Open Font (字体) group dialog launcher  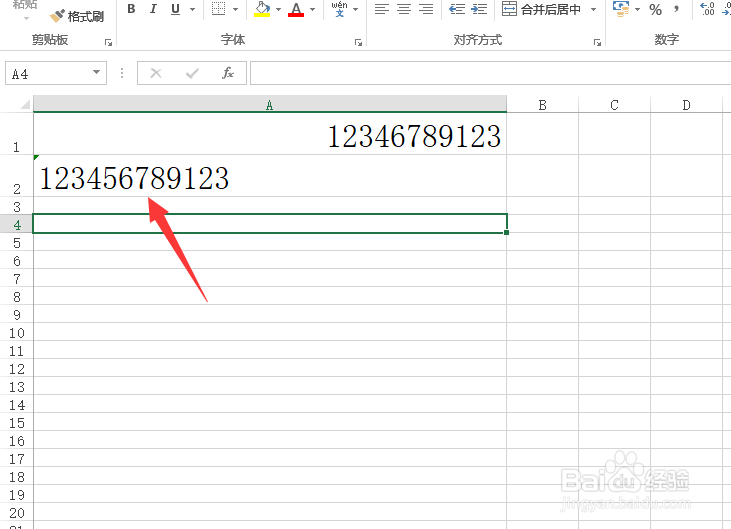[x=359, y=43]
